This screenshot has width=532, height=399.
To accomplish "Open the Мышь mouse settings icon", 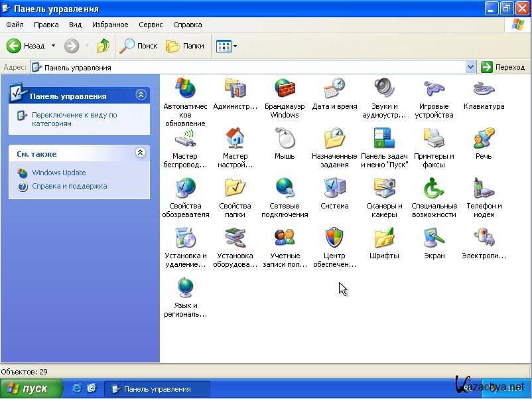I will (285, 139).
